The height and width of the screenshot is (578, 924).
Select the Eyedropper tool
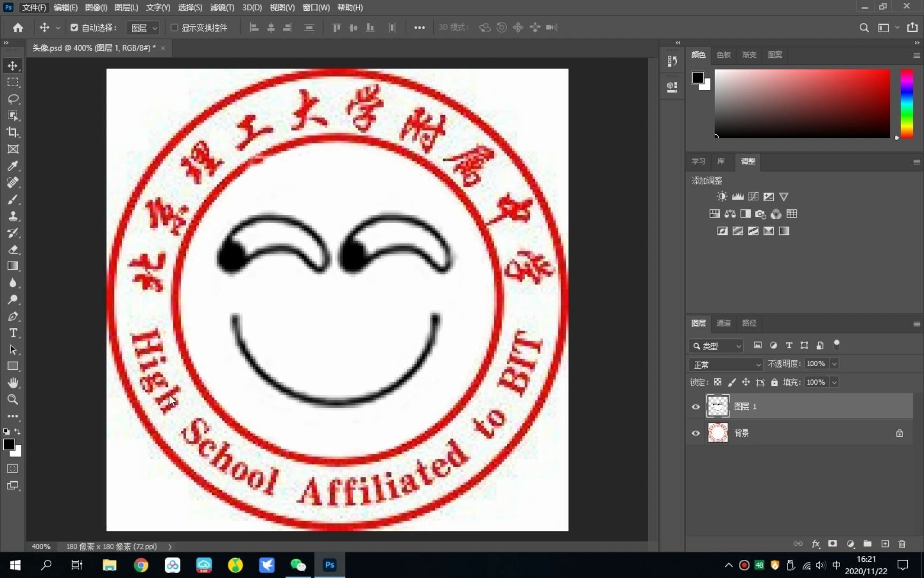click(x=13, y=166)
